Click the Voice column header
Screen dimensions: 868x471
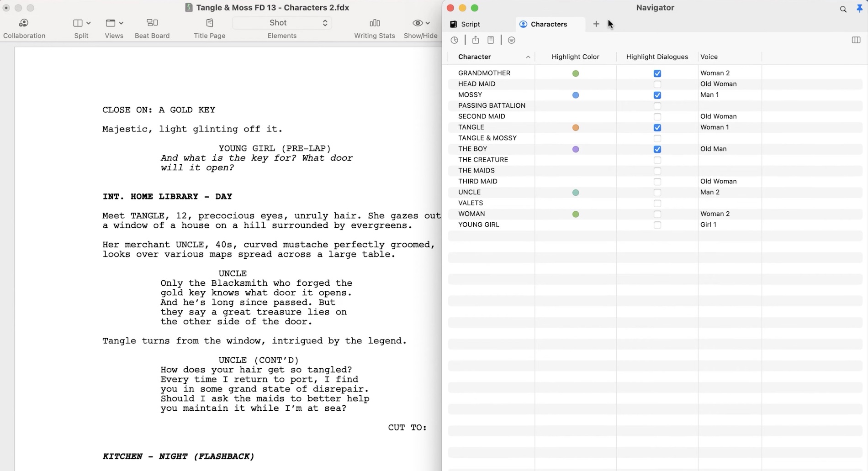pos(709,57)
